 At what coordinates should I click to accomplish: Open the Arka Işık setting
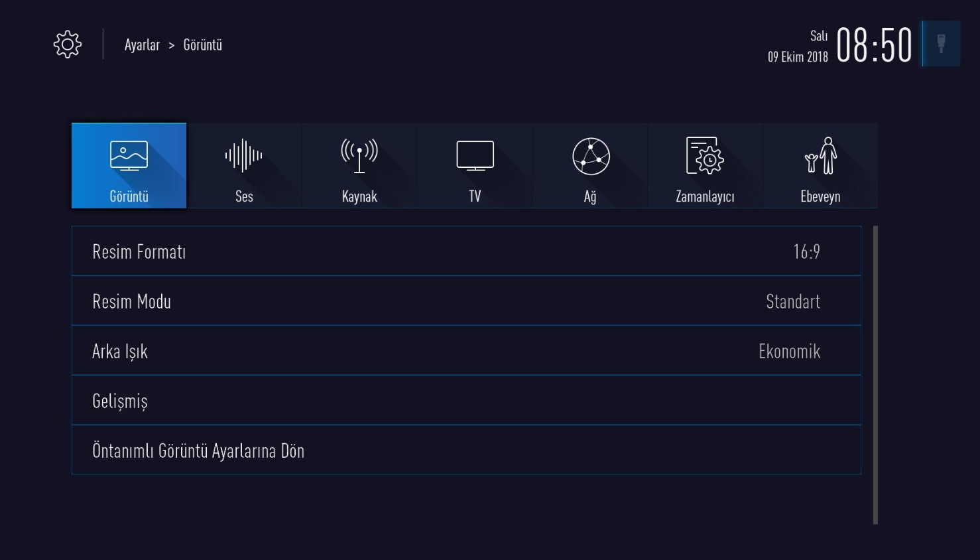coord(464,350)
